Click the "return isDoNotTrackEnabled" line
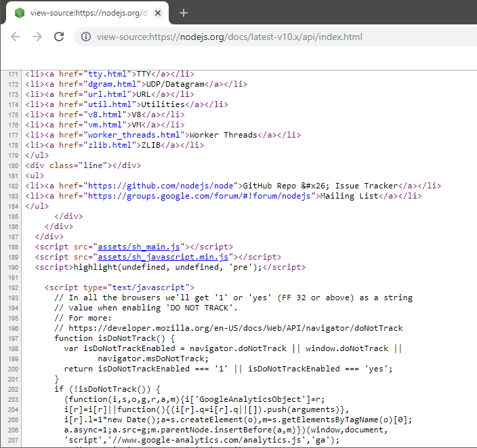The width and height of the screenshot is (477, 448). [228, 369]
